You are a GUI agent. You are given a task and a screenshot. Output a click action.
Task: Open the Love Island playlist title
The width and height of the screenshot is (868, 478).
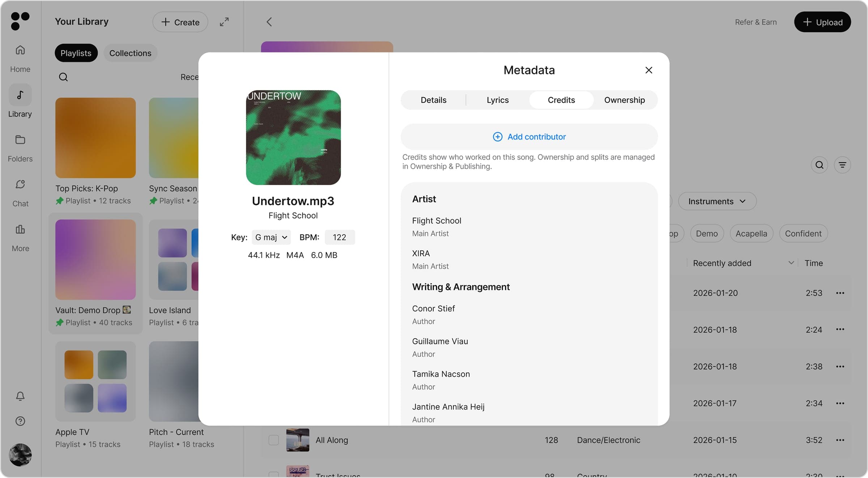(x=170, y=310)
